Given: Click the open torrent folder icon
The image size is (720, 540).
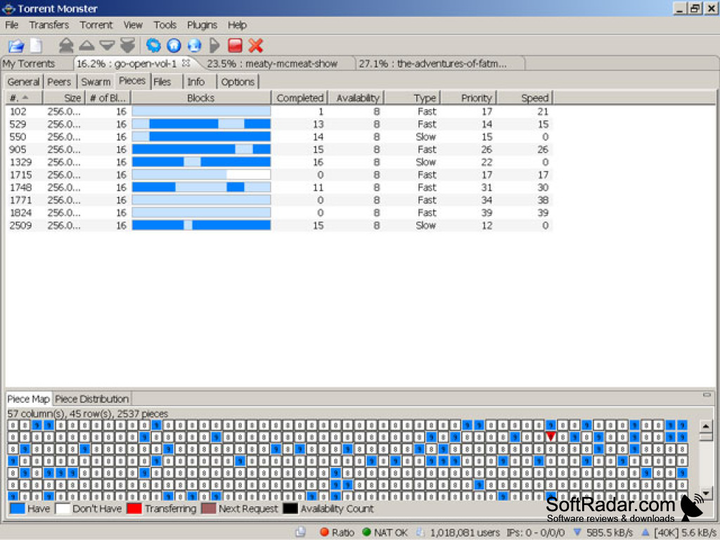Looking at the screenshot, I should (16, 45).
